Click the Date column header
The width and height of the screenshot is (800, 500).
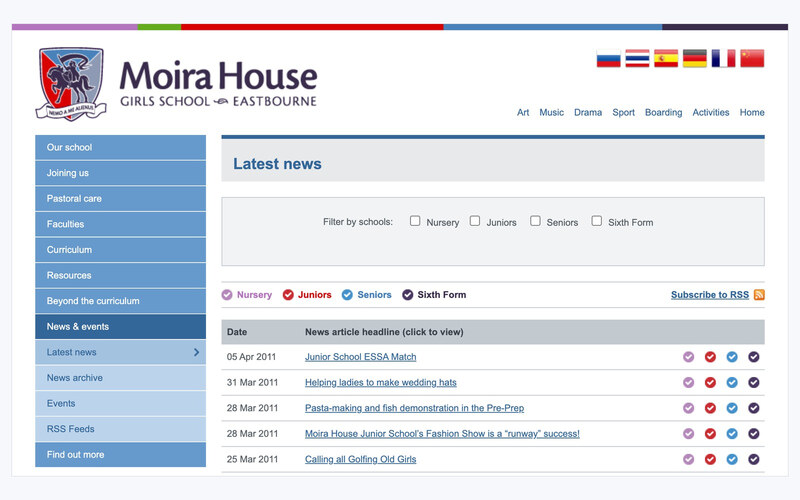(x=237, y=332)
